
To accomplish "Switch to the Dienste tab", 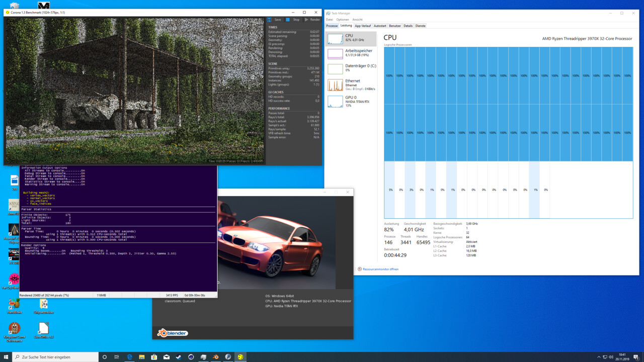I will pos(421,26).
